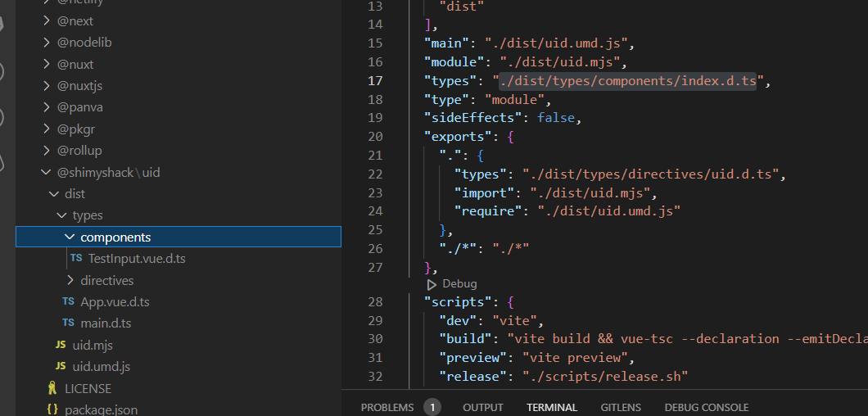Open App.vue.d.ts file
The height and width of the screenshot is (416, 868).
[x=115, y=302]
